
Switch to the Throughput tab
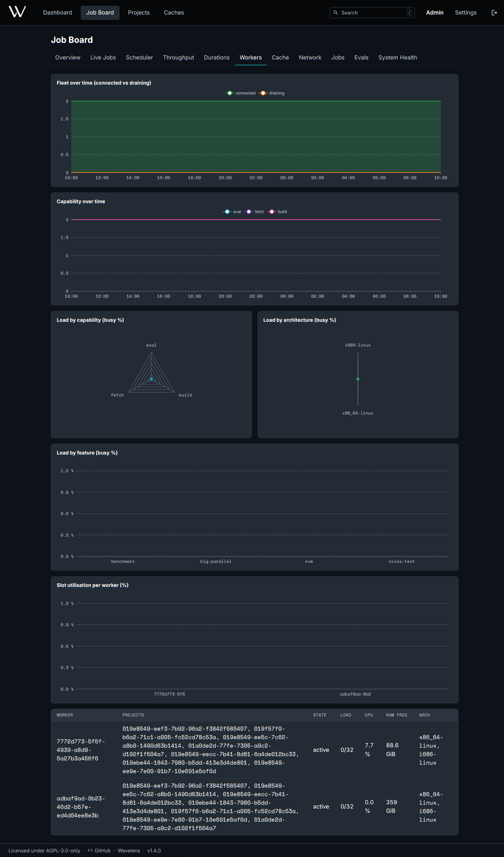[x=179, y=58]
